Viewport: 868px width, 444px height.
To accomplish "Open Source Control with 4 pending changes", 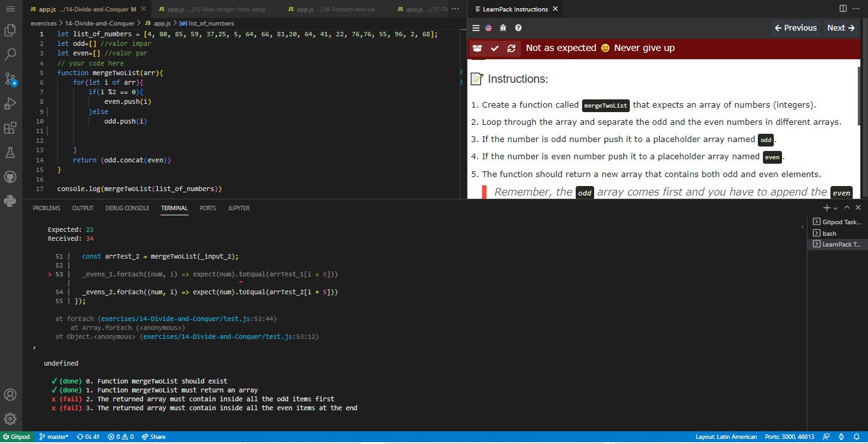I will pos(10,78).
